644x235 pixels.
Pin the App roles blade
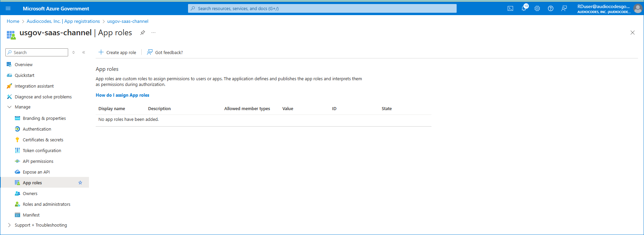pyautogui.click(x=143, y=33)
